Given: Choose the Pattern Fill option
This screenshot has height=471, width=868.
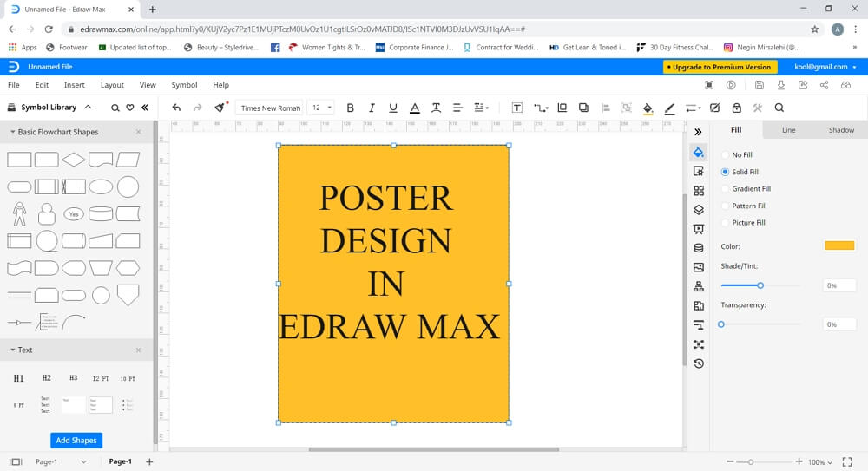Looking at the screenshot, I should 744,206.
